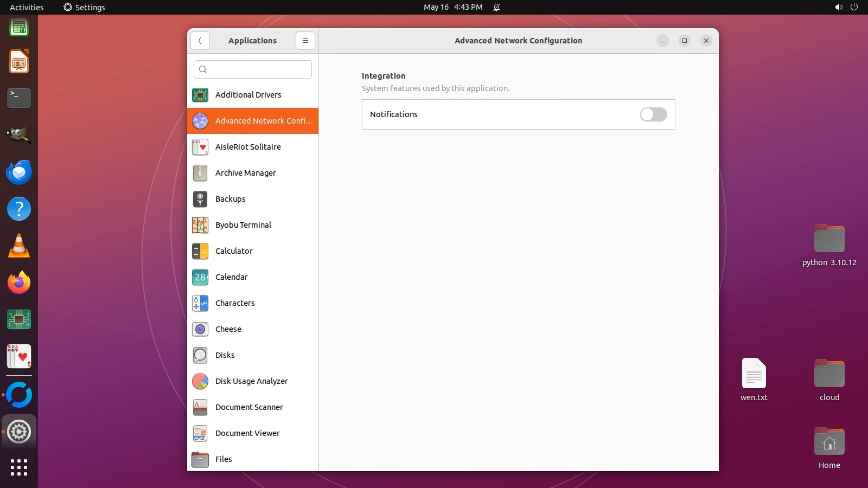
Task: Select Additional Drivers icon in list
Action: coord(200,95)
